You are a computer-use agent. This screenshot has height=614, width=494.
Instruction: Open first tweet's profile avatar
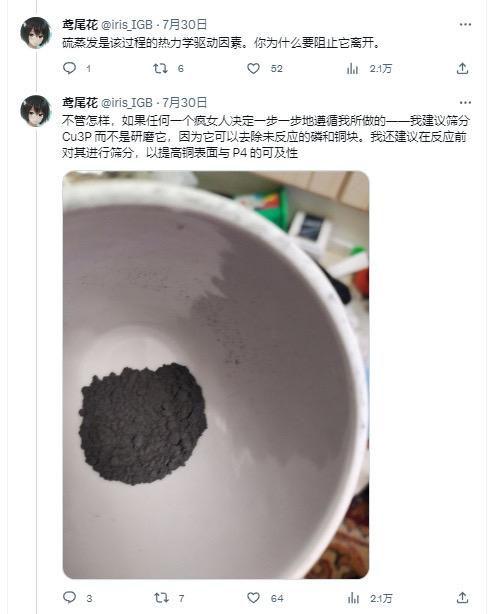(36, 33)
